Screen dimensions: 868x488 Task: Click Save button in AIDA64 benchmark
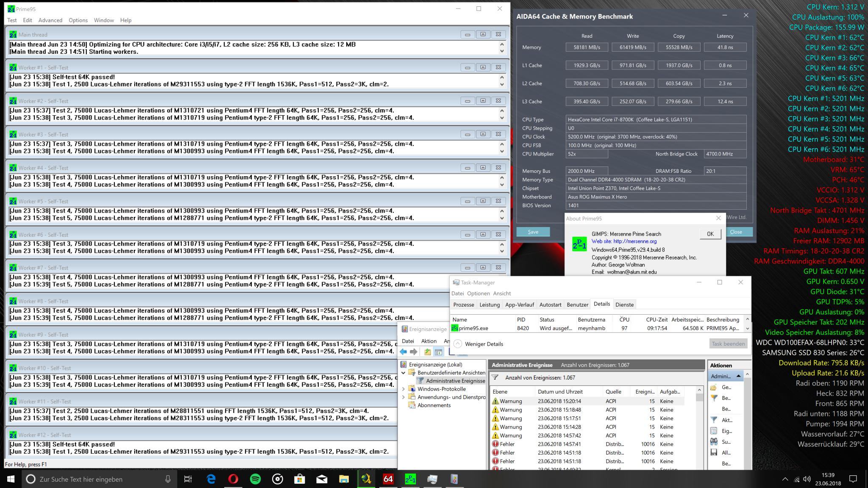(533, 232)
